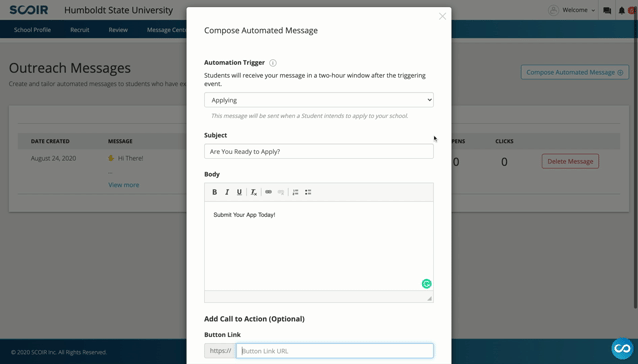Click the Button Link URL field
The width and height of the screenshot is (638, 364).
tap(334, 351)
